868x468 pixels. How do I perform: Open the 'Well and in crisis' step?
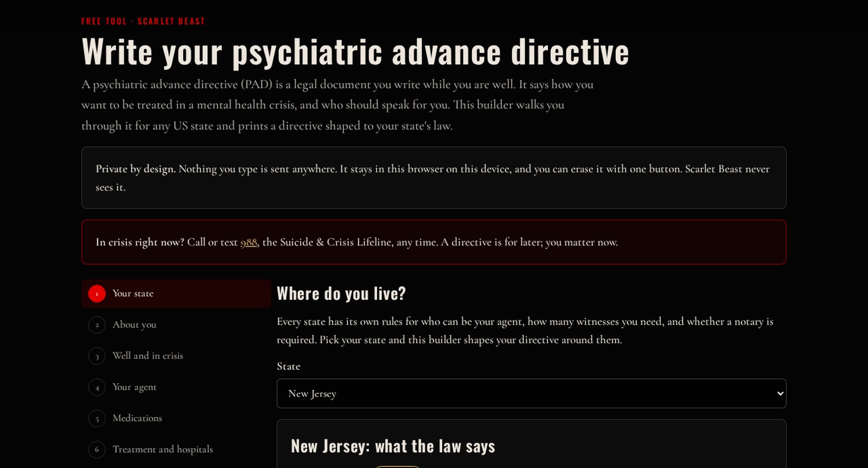tap(176, 356)
